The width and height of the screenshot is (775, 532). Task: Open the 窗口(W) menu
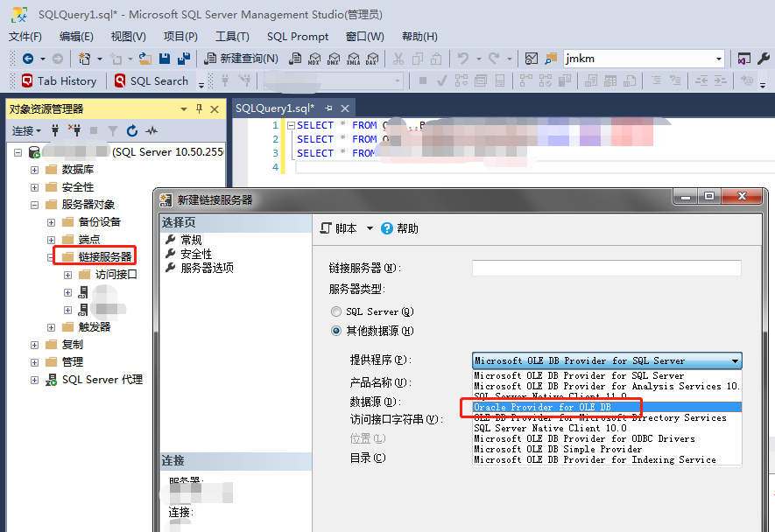click(x=365, y=37)
